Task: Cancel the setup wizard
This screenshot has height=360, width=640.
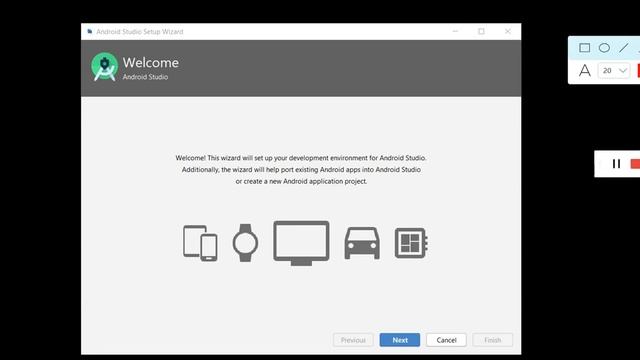Action: (x=446, y=340)
